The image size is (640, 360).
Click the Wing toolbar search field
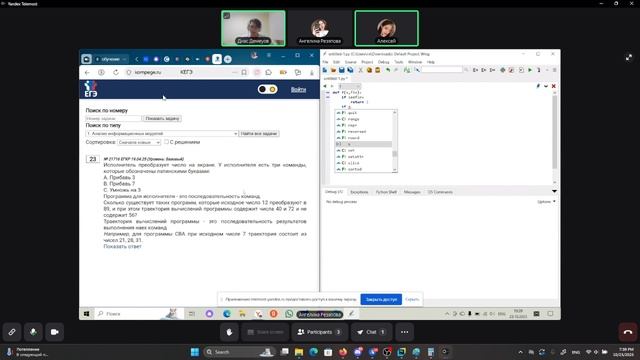tap(442, 70)
